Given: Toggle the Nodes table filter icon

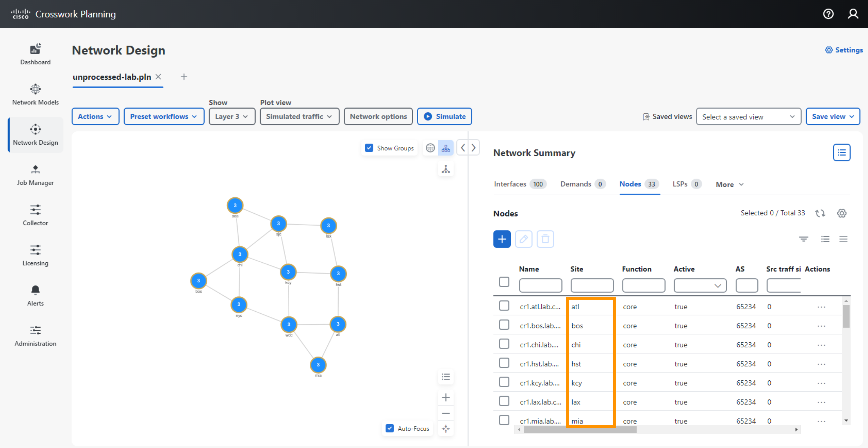Looking at the screenshot, I should tap(803, 239).
